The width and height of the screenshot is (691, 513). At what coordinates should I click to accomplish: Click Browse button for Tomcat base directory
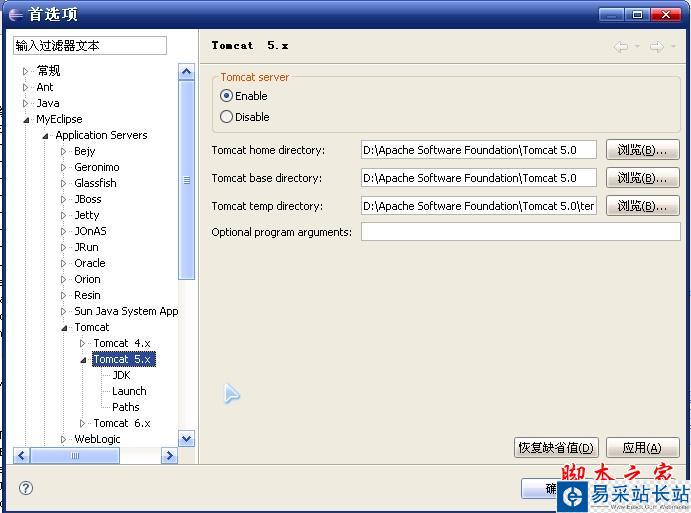(x=643, y=178)
